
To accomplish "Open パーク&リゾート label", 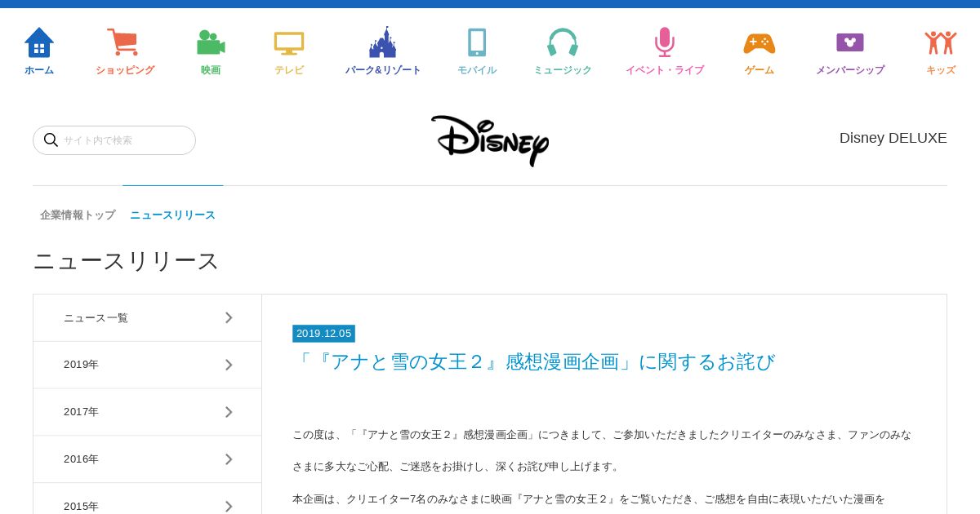I will coord(383,70).
